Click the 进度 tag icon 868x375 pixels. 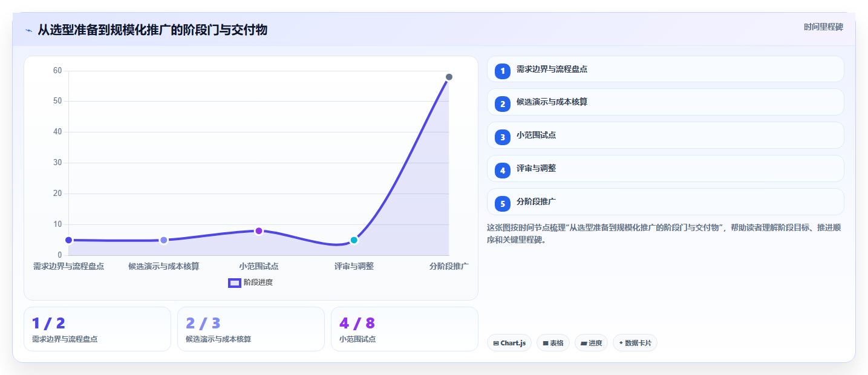[x=584, y=343]
